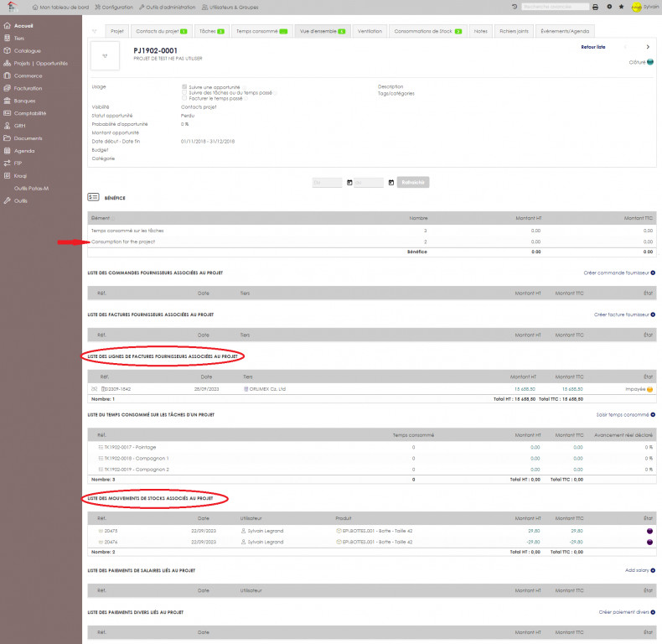Open the Catalogue sidebar icon
662x644 pixels.
coord(7,50)
